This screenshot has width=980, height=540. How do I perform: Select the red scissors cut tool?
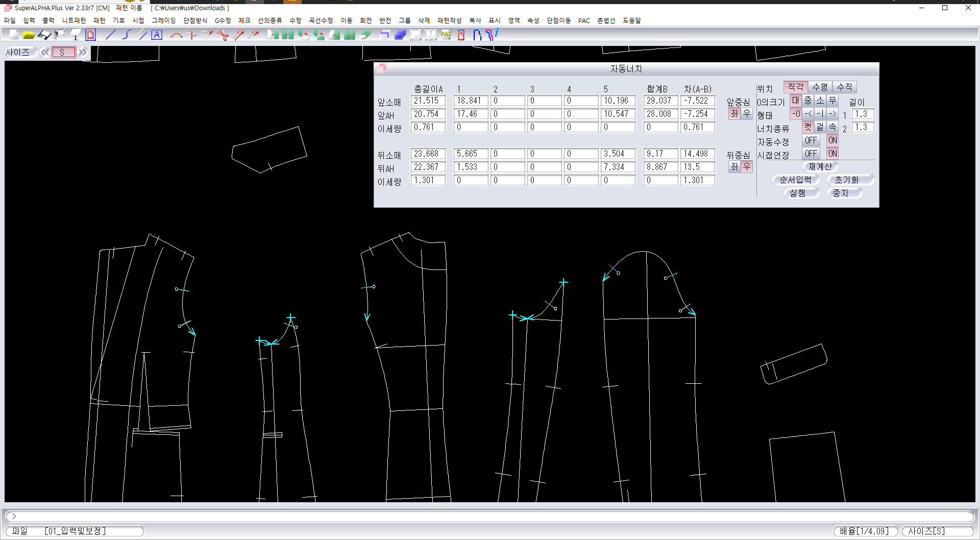click(x=223, y=35)
